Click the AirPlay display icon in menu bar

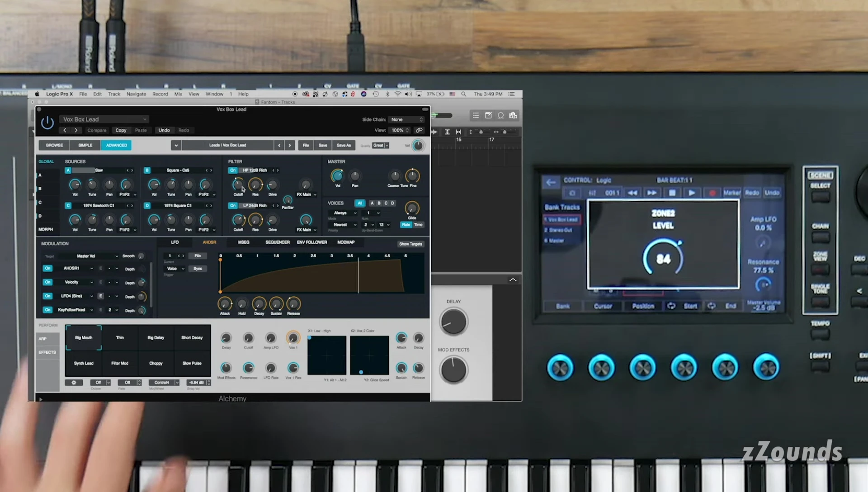tap(419, 94)
